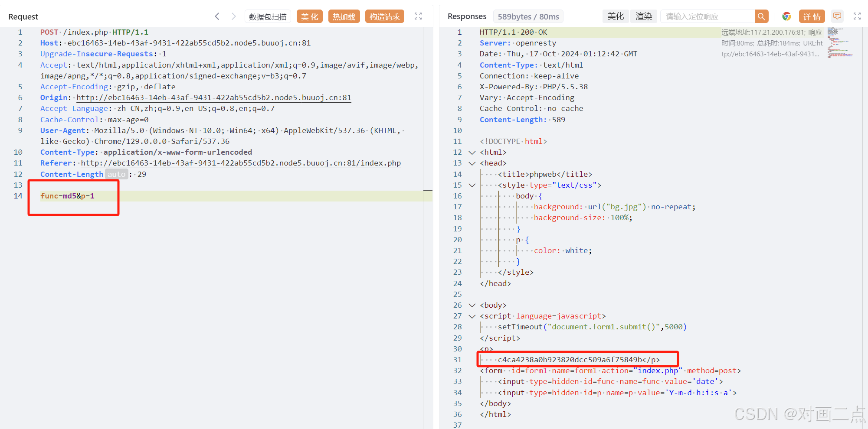The height and width of the screenshot is (429, 868).
Task: Click the setTimeout form1.submit script line
Action: tap(592, 327)
